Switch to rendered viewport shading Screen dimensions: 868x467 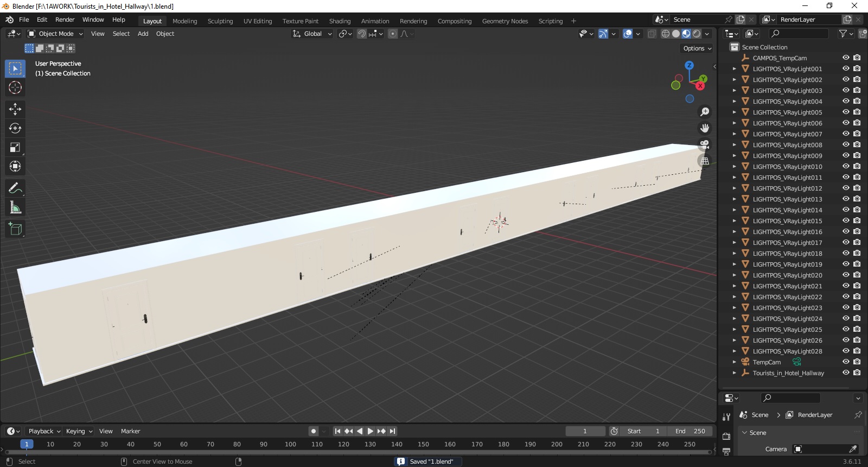tap(697, 34)
